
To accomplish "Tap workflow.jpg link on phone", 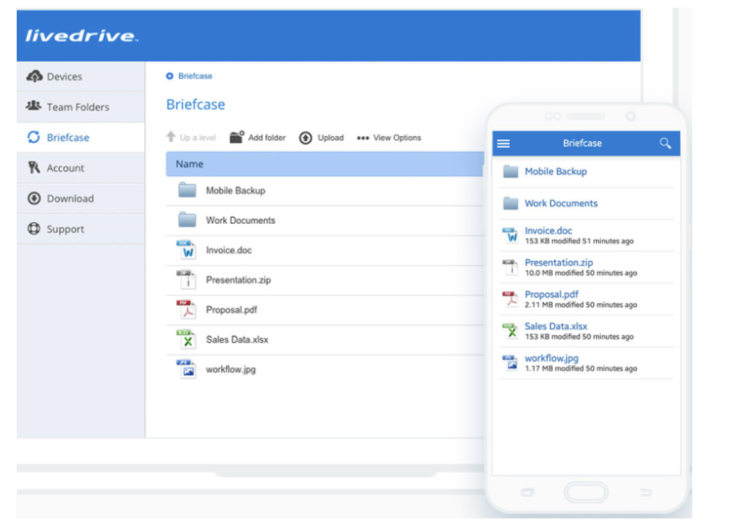I will coord(551,358).
